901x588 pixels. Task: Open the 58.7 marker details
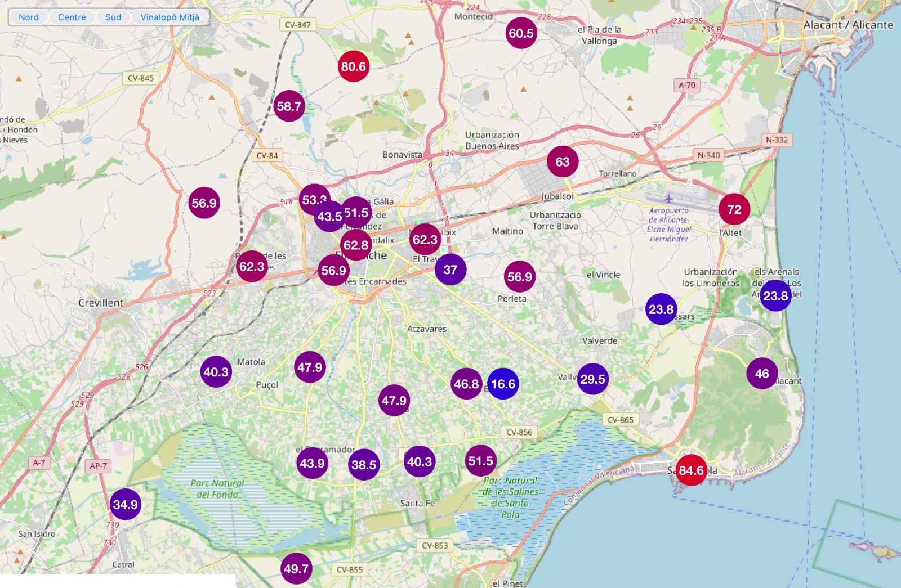pyautogui.click(x=289, y=106)
